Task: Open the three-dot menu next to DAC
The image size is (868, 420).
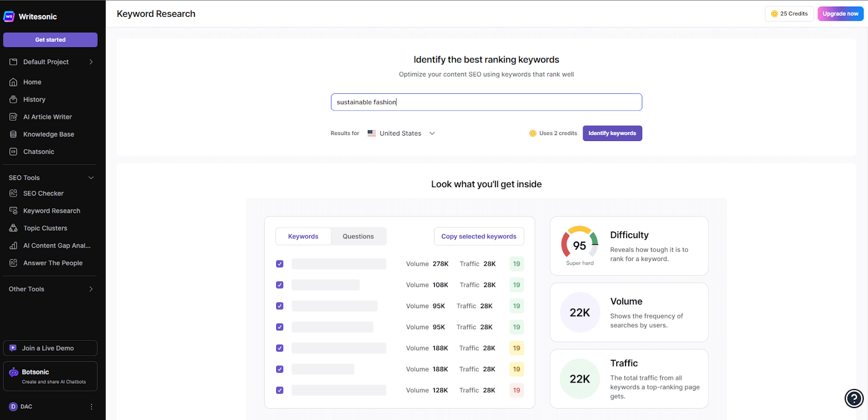Action: pyautogui.click(x=91, y=406)
